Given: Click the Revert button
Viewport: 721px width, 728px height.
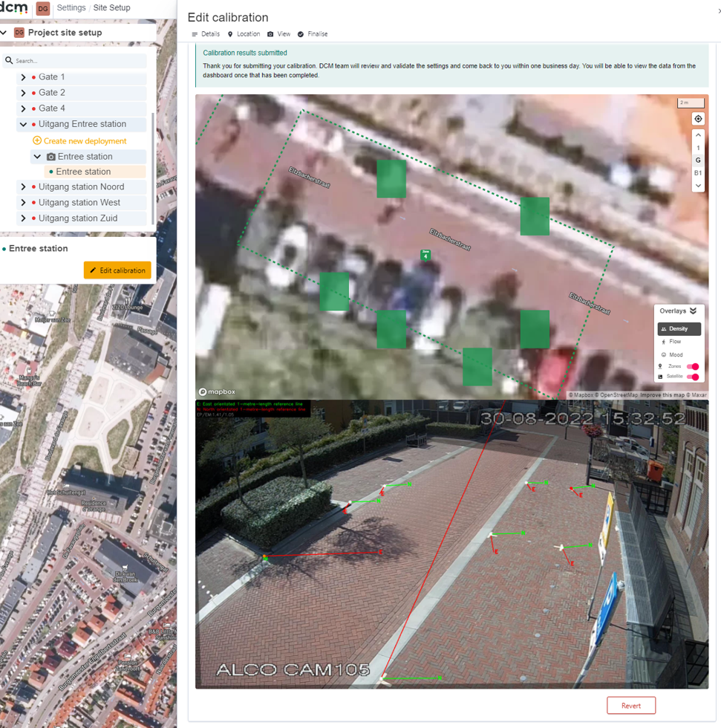Looking at the screenshot, I should 631,705.
